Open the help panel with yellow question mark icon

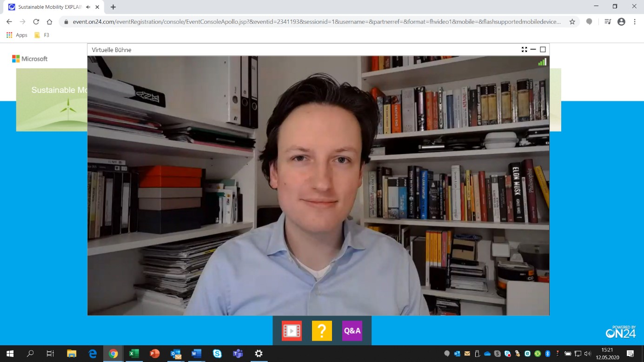coord(322,330)
